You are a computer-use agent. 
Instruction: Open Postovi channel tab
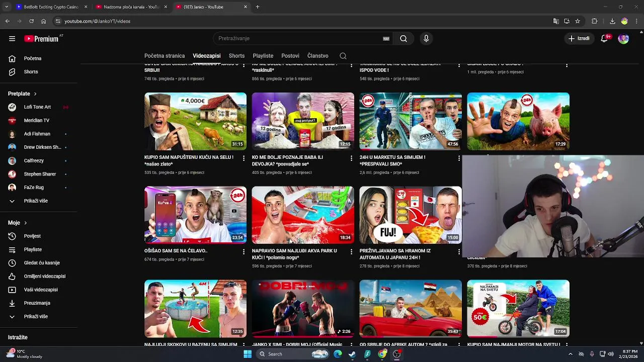(x=290, y=56)
